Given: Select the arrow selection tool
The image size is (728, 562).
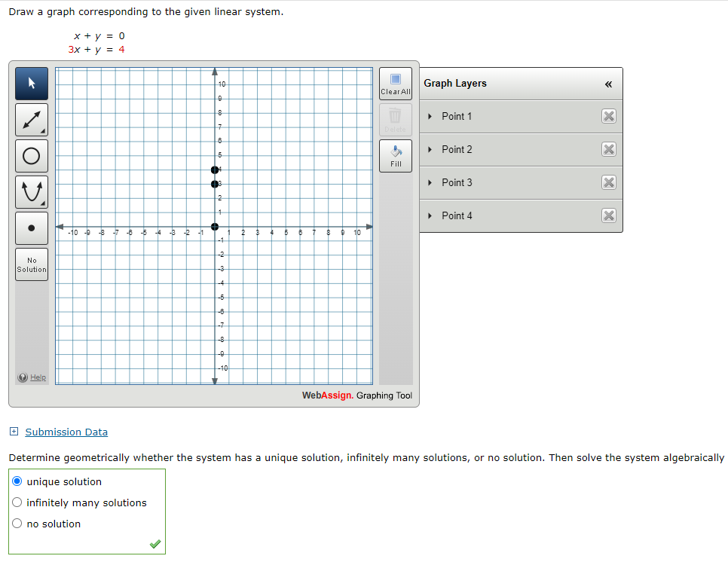Looking at the screenshot, I should pos(31,83).
